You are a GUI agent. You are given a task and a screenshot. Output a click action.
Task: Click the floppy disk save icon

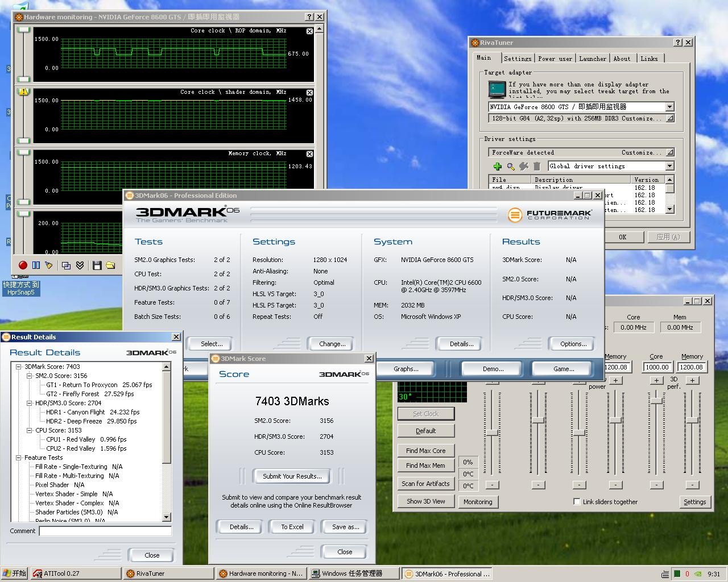pos(97,265)
